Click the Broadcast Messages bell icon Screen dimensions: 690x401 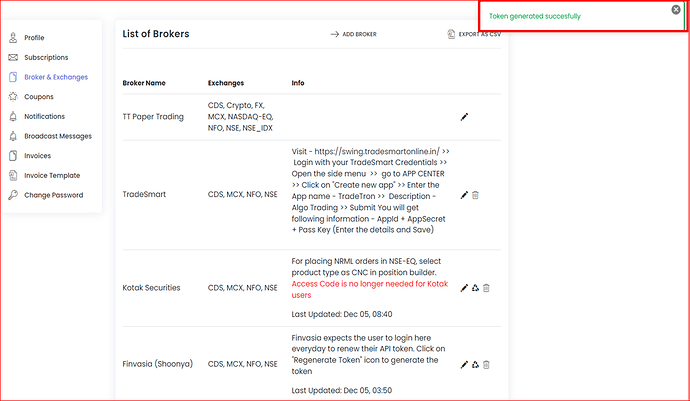[13, 136]
